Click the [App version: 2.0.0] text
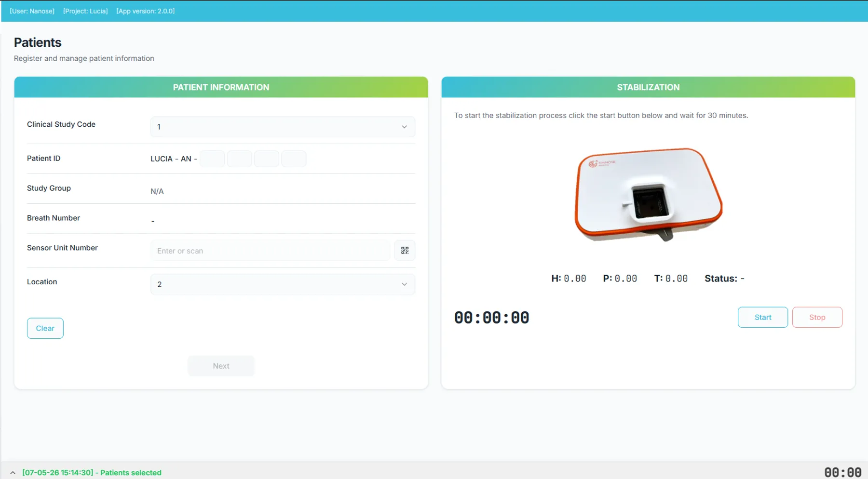Image resolution: width=868 pixels, height=479 pixels. click(x=146, y=11)
